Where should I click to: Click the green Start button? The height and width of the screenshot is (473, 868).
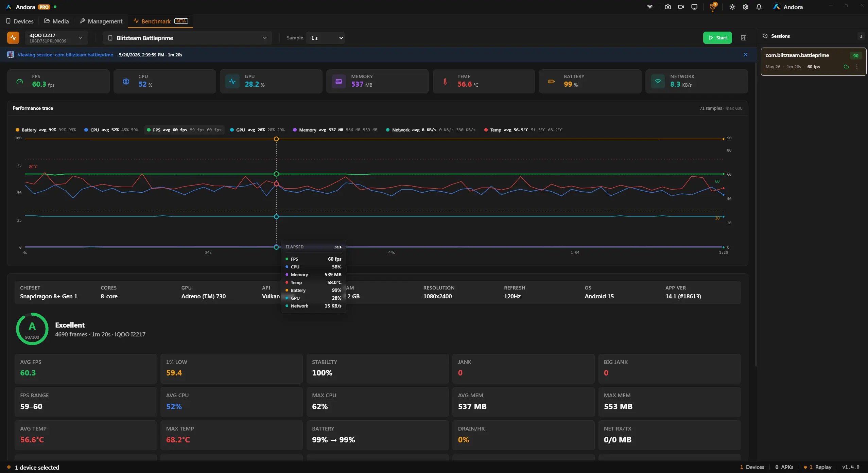tap(717, 38)
